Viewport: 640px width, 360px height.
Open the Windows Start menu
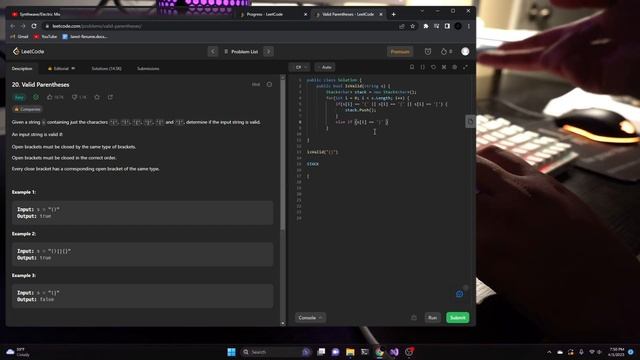click(x=231, y=352)
